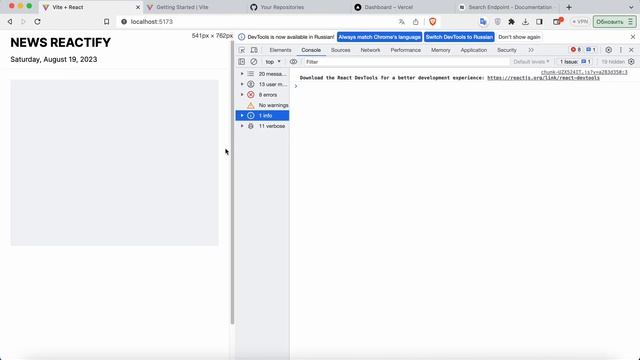This screenshot has height=360, width=640.
Task: Open the top context dropdown
Action: [x=273, y=62]
